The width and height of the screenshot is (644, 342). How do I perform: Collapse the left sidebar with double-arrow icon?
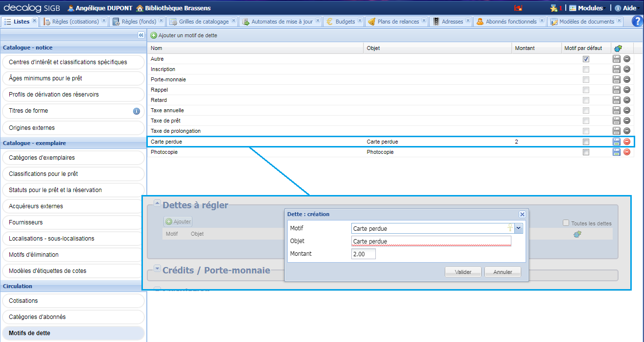tap(141, 35)
